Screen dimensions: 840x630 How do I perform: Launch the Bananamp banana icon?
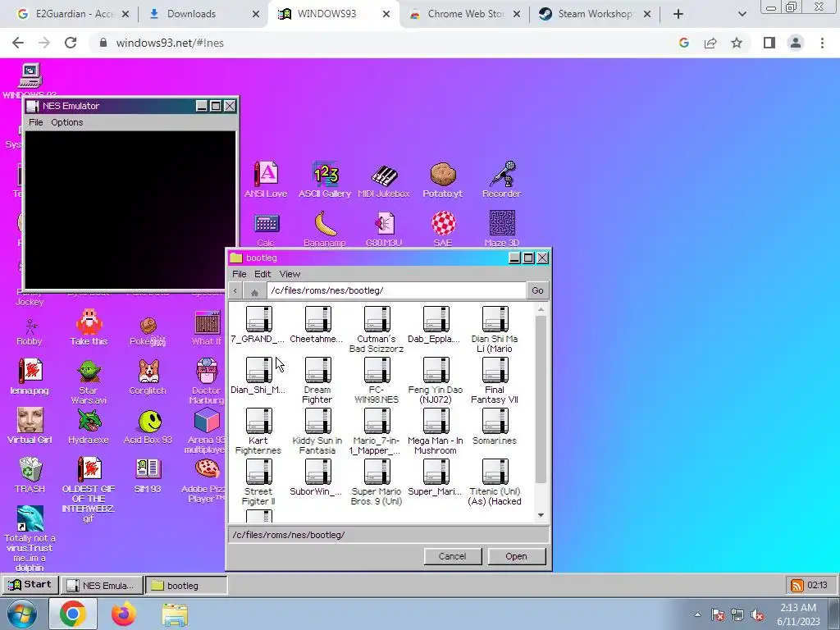coord(325,229)
